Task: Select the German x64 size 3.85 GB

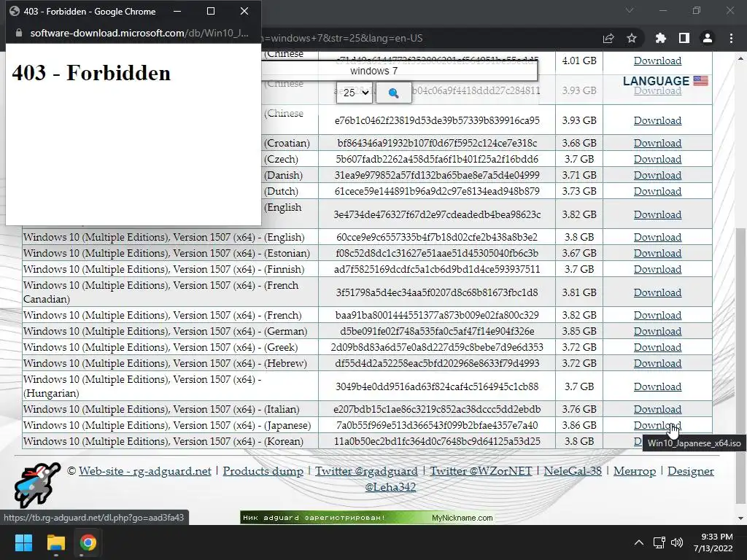Action: 578,331
